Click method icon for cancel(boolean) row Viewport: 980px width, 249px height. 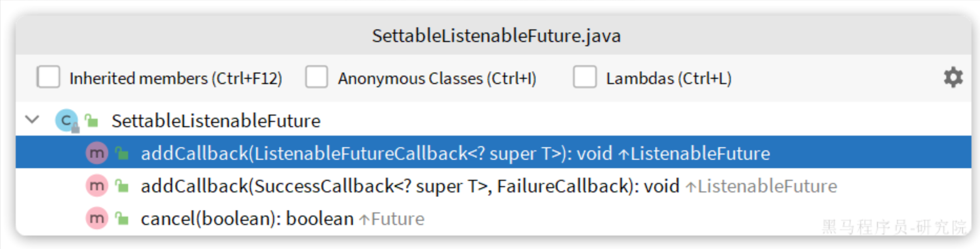[97, 219]
